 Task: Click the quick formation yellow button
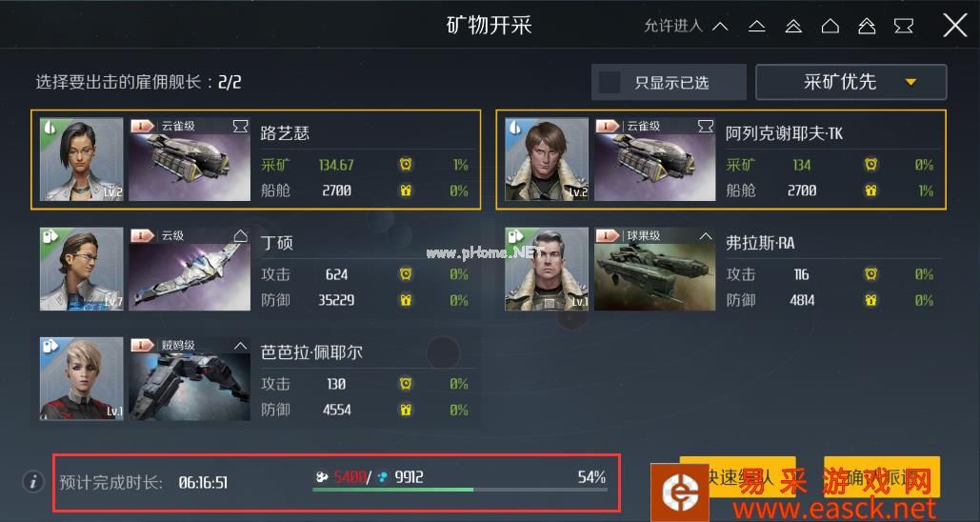click(737, 478)
